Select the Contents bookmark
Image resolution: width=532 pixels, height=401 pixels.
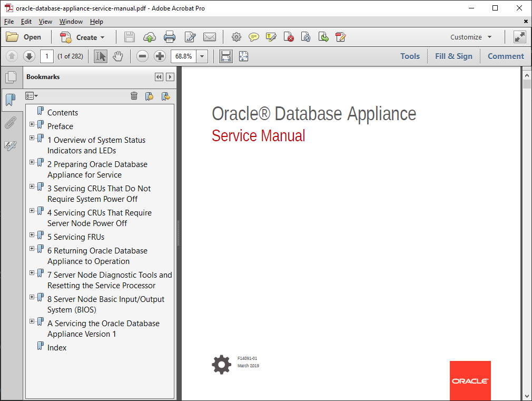[63, 112]
